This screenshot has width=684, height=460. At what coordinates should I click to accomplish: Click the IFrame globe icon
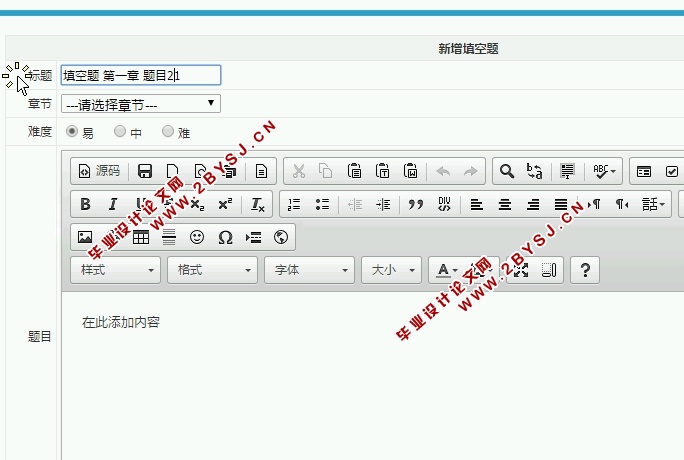[x=281, y=237]
